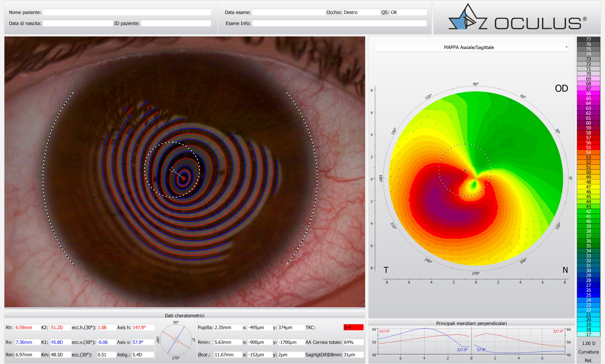The height and width of the screenshot is (364, 605).
Task: Click the 1.00 D scale step button
Action: (588, 343)
